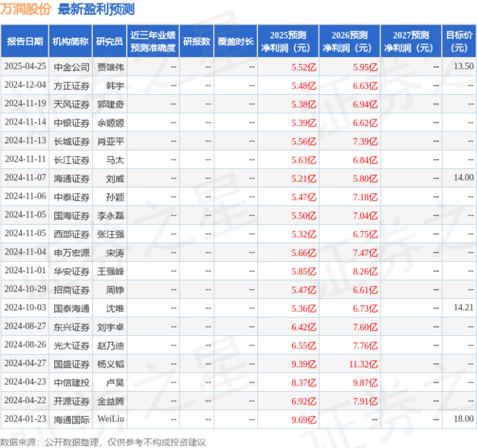This screenshot has width=477, height=448.
Task: Select the 研究员 column header
Action: tap(109, 41)
